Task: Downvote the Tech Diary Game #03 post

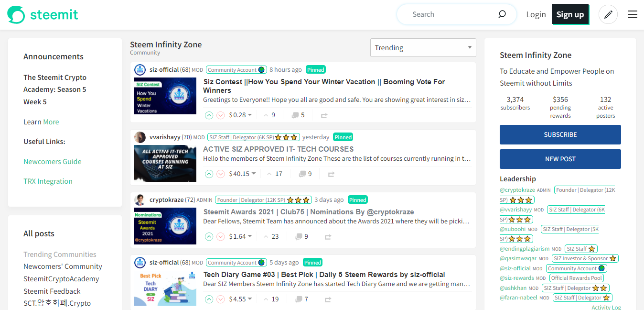Action: tap(221, 299)
